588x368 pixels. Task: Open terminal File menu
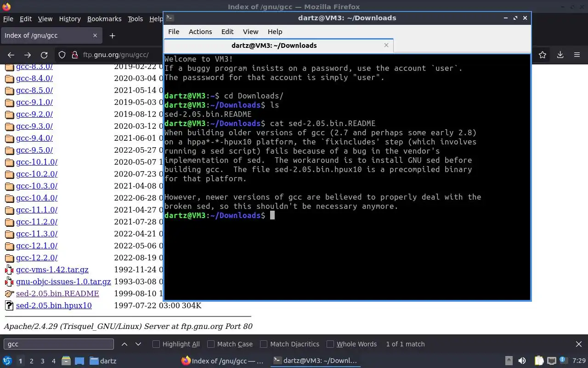pyautogui.click(x=174, y=32)
